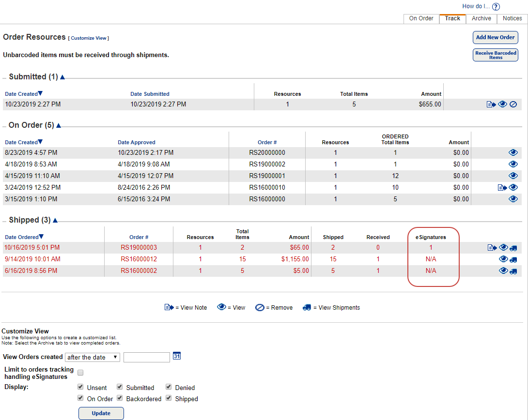
Task: Click the date input field
Action: (146, 357)
